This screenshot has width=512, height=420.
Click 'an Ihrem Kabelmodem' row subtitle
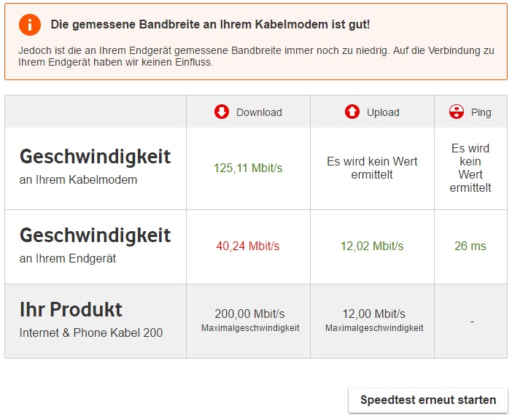78,180
